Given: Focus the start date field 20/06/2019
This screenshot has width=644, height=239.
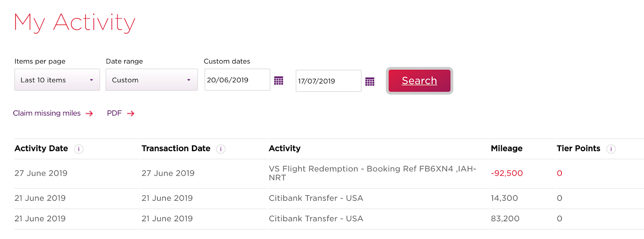Looking at the screenshot, I should coord(237,80).
